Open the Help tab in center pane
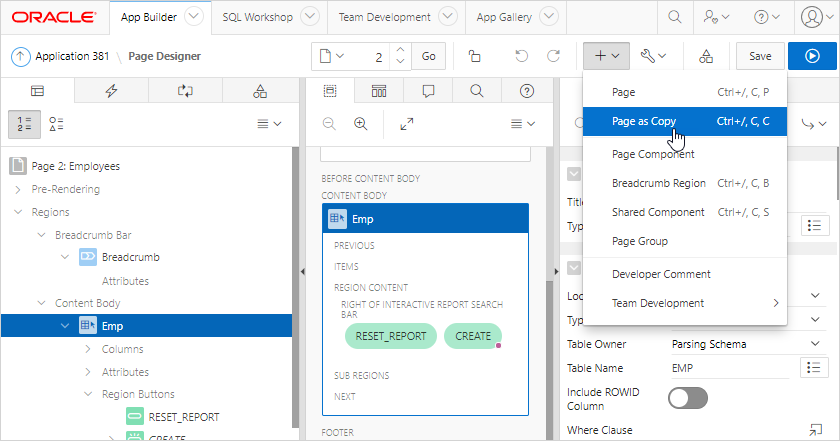The height and width of the screenshot is (441, 840). [527, 91]
